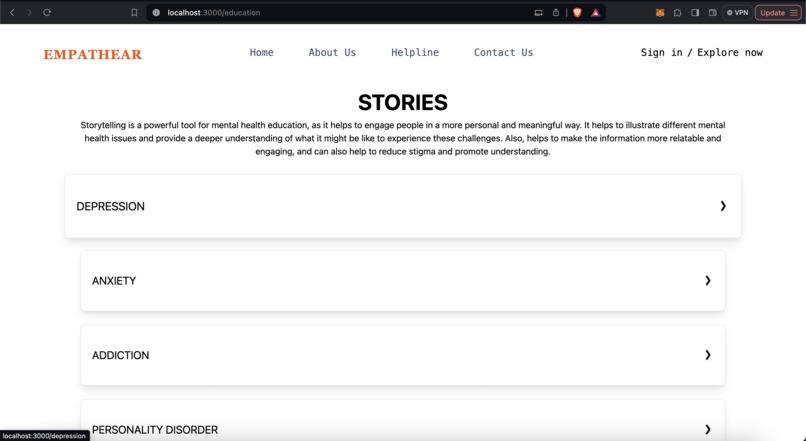
Task: Expand the PERSONALITY DISORDER chevron arrow
Action: click(708, 429)
